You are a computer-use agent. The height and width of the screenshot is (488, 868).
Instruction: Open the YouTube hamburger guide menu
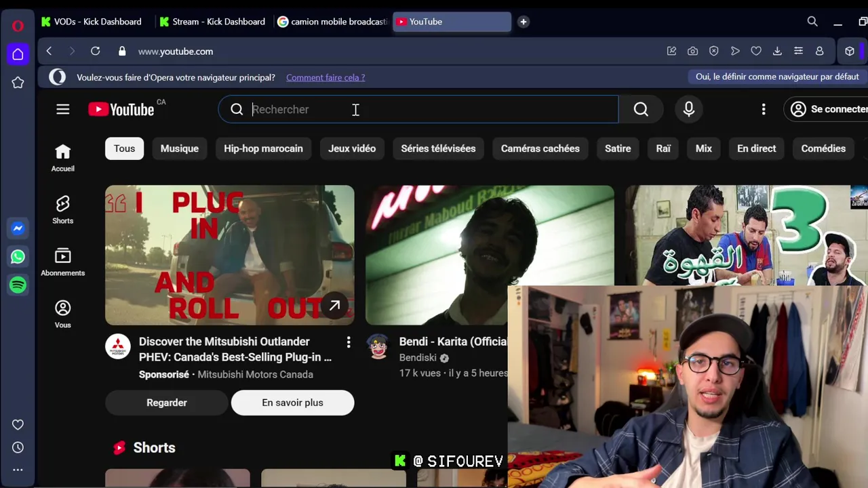pos(63,109)
